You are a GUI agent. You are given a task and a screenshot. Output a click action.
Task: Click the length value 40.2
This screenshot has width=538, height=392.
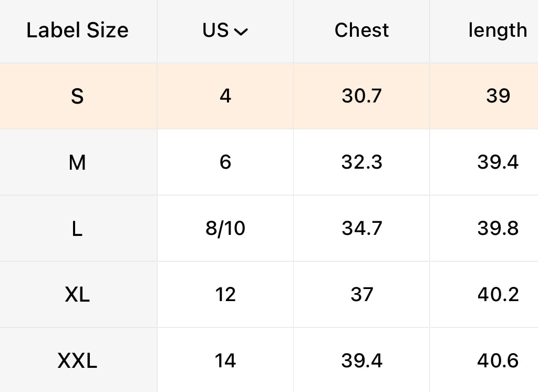(x=498, y=294)
